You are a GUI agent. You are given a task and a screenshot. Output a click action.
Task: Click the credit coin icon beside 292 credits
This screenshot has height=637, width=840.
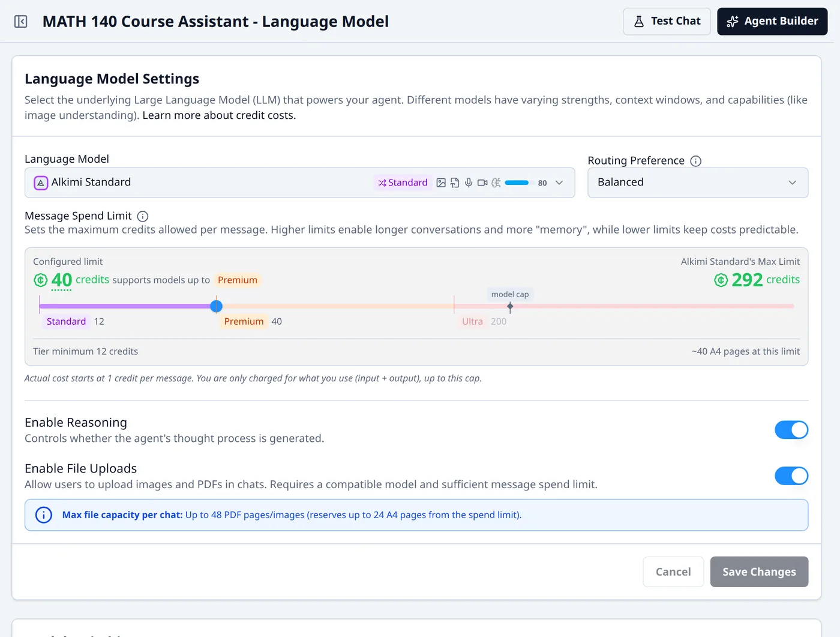[721, 280]
